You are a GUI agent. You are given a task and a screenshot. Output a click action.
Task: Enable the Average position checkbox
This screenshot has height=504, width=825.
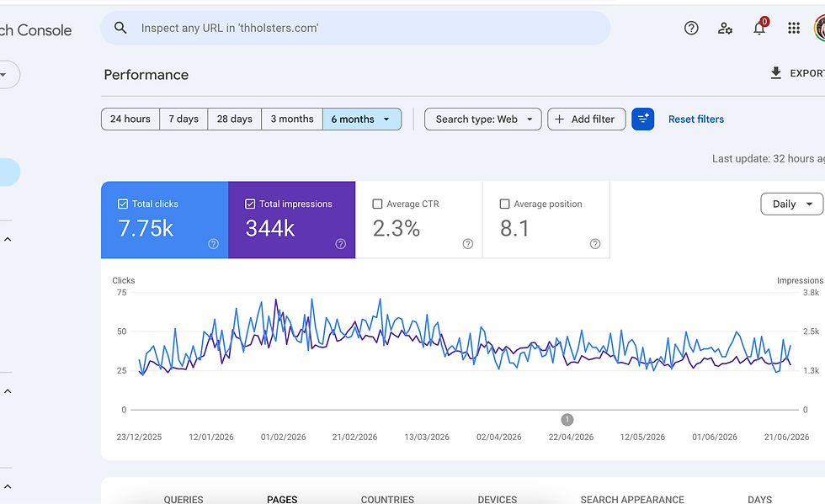click(x=504, y=204)
